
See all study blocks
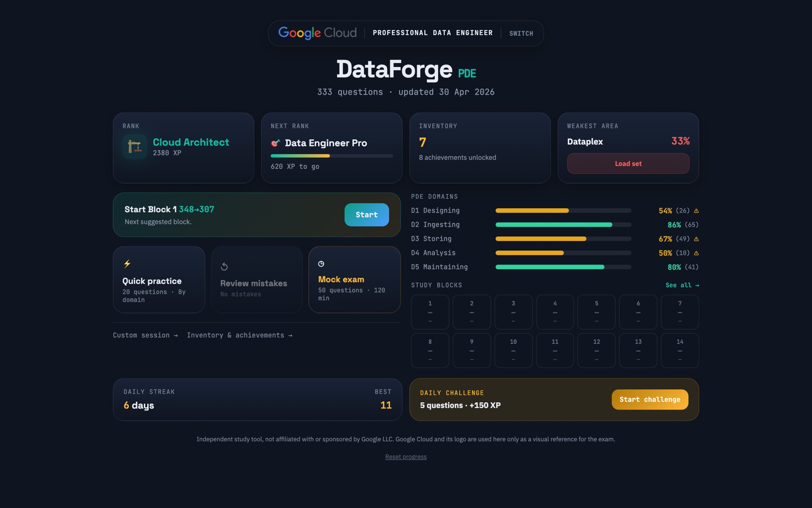pos(682,285)
